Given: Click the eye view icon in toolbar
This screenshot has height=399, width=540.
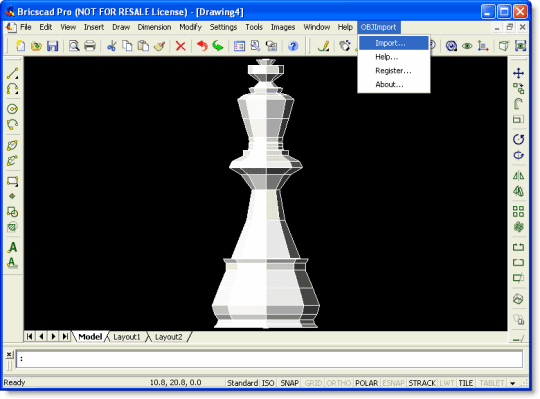Looking at the screenshot, I should tap(467, 46).
